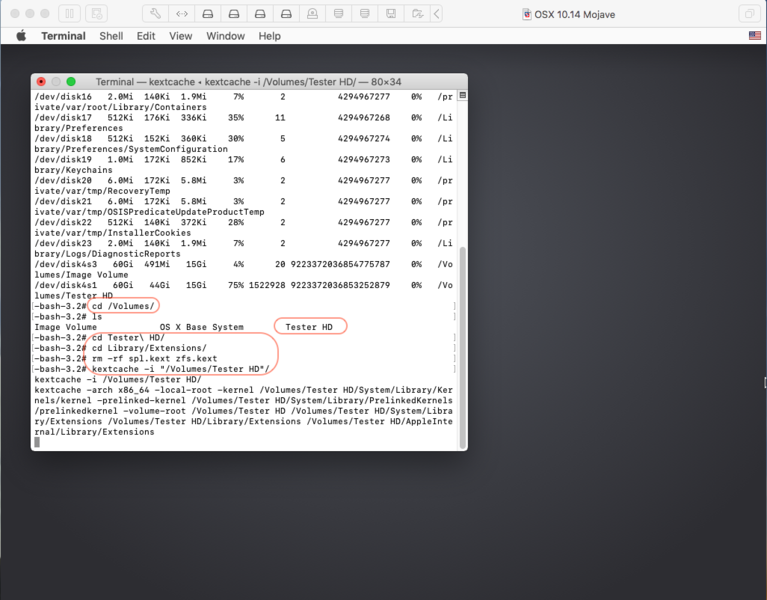Viewport: 767px width, 600px height.
Task: Click the 'cd Tester\ HD/' command line
Action: tap(128, 337)
